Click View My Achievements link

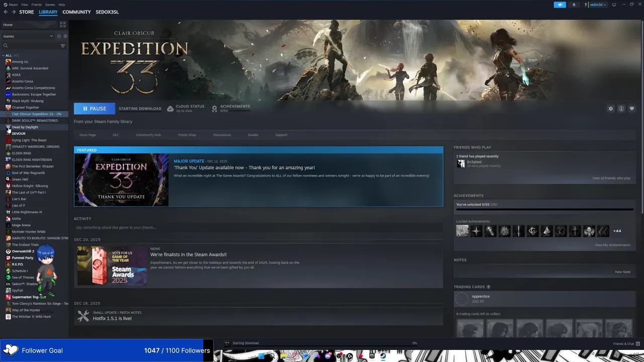pos(612,245)
